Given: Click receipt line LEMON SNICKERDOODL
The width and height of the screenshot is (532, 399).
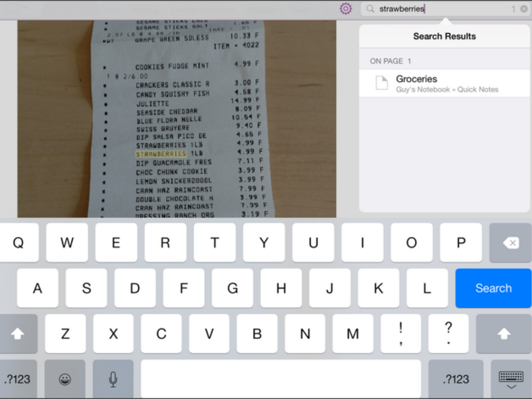Looking at the screenshot, I should point(174,181).
